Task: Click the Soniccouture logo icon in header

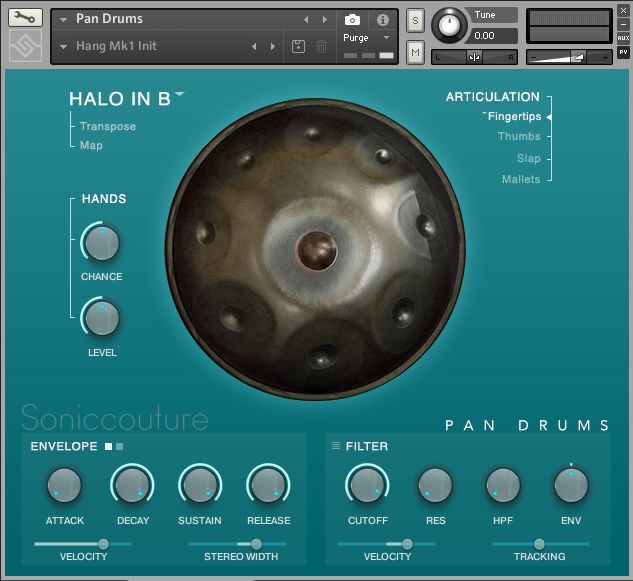Action: click(x=25, y=46)
